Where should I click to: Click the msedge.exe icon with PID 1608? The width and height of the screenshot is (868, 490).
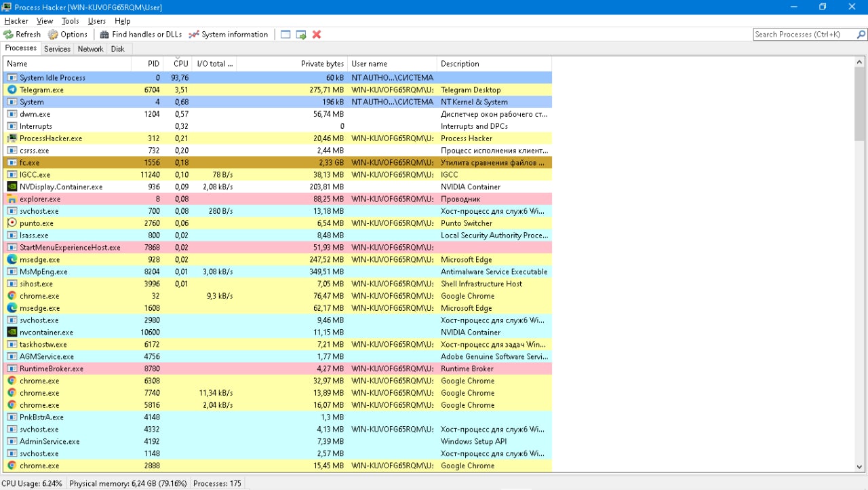[x=12, y=308]
